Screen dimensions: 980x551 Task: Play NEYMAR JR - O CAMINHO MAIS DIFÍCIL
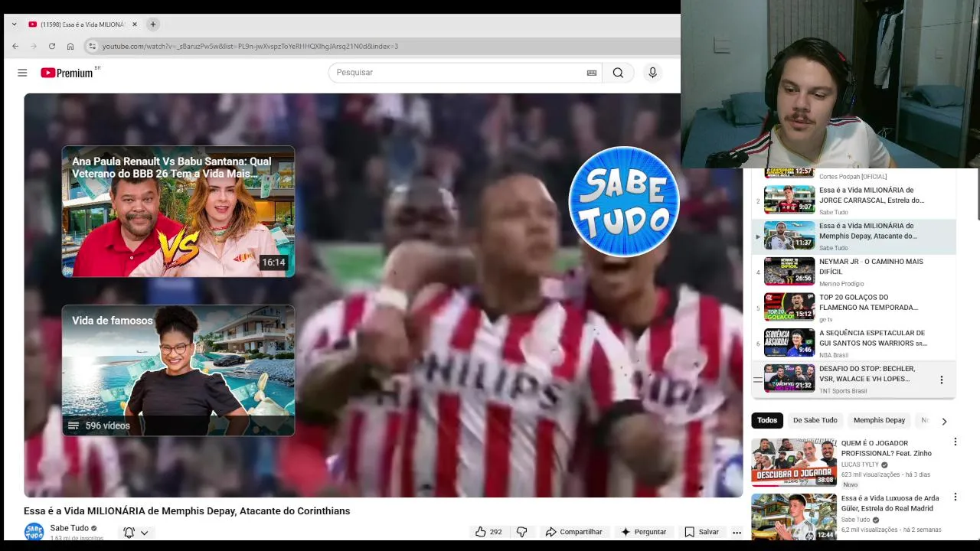coord(854,272)
